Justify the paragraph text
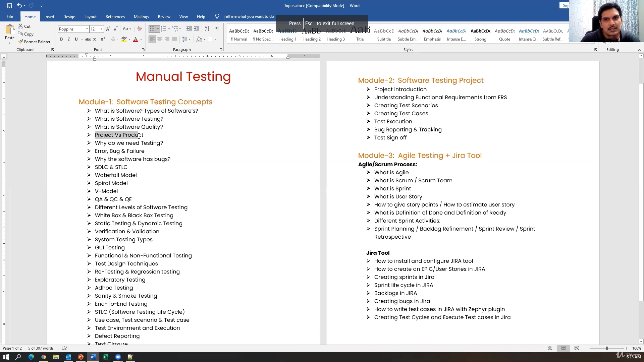 point(174,40)
